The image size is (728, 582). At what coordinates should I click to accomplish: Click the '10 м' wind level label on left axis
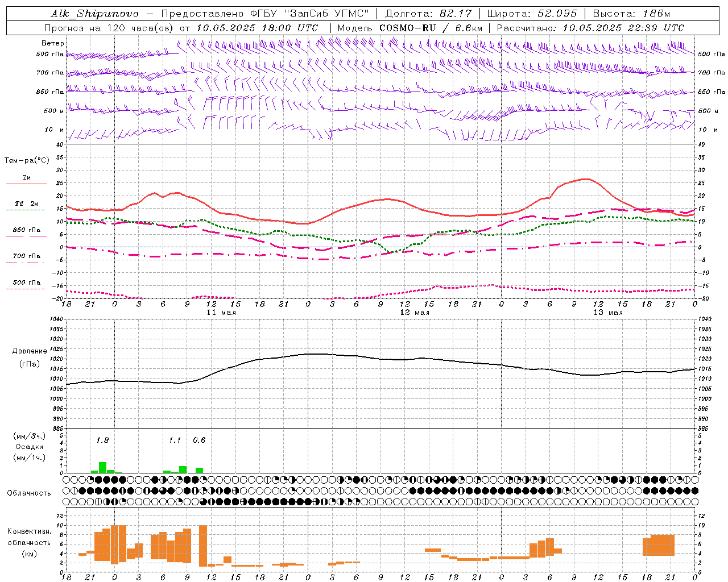[x=54, y=130]
